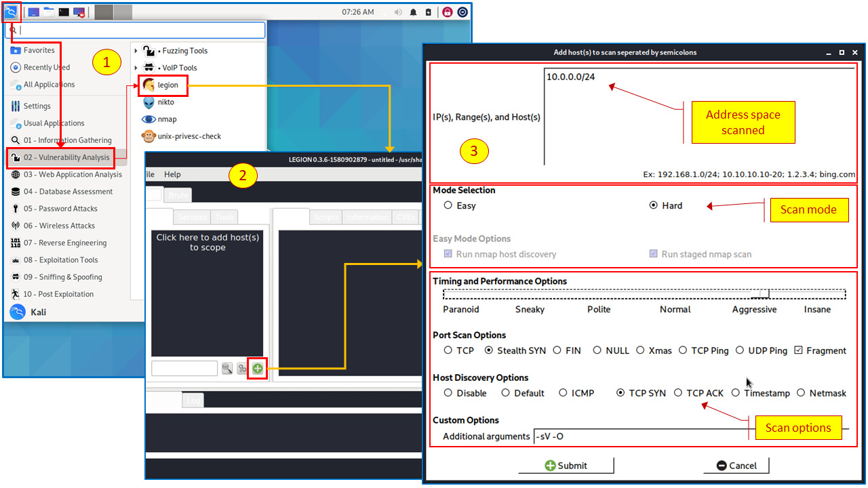The height and width of the screenshot is (488, 868).
Task: Open 07 - Reverse Engineering category
Action: coord(59,243)
